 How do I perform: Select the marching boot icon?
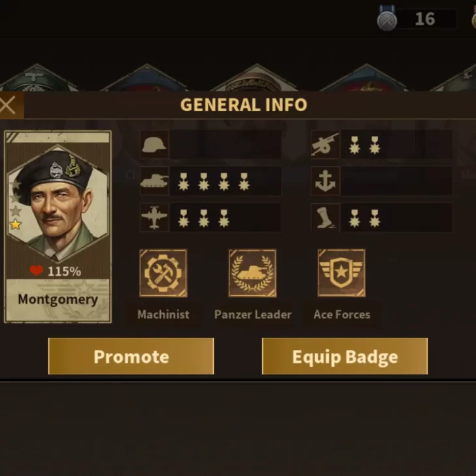(x=325, y=217)
